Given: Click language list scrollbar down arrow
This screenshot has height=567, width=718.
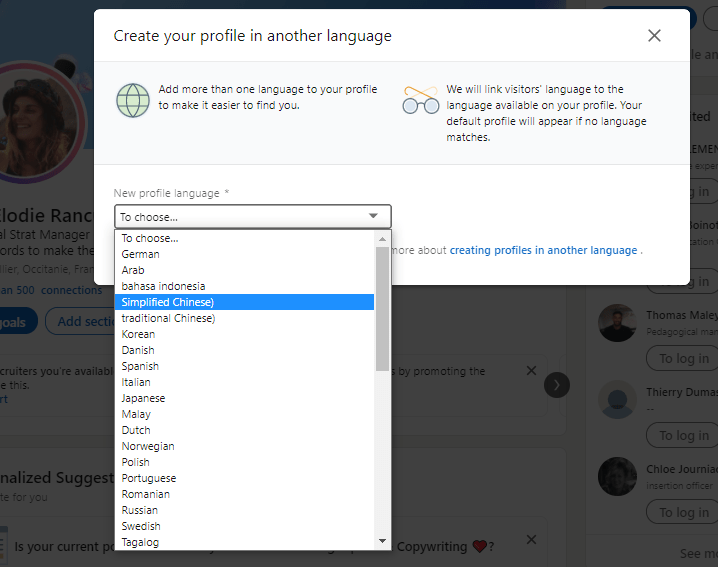Looking at the screenshot, I should click(382, 541).
